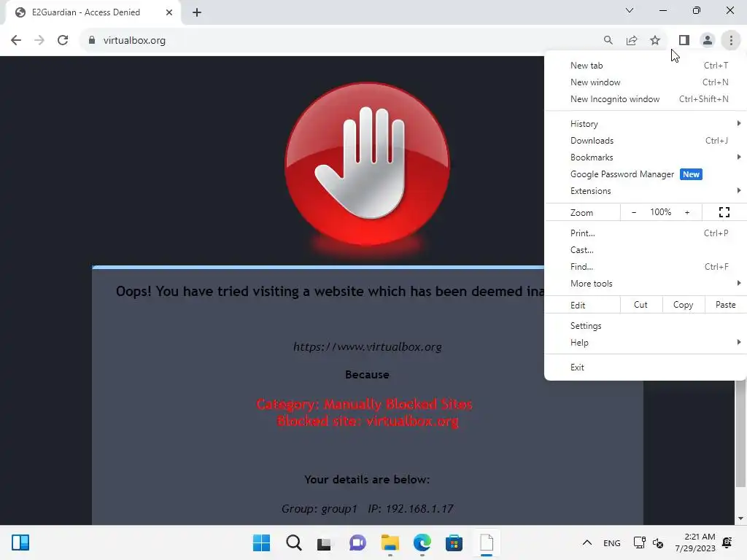Select Find... from the menu
Screen dimensions: 747x560
tap(646, 267)
